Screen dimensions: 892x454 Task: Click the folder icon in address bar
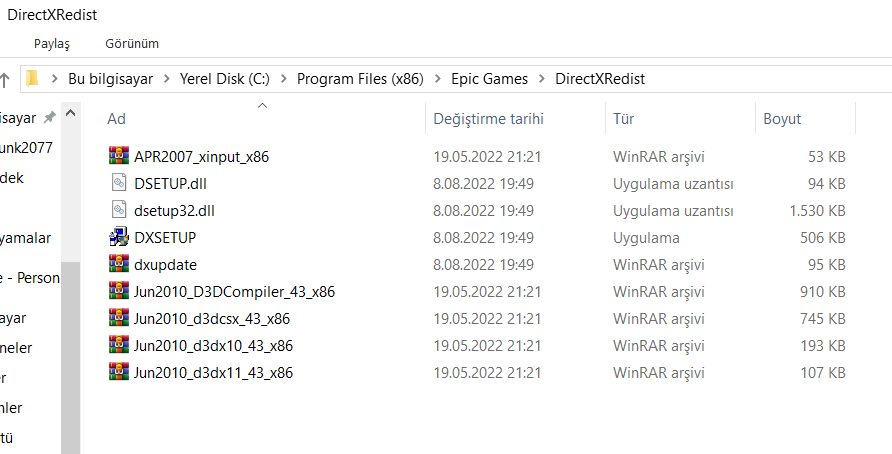click(33, 79)
